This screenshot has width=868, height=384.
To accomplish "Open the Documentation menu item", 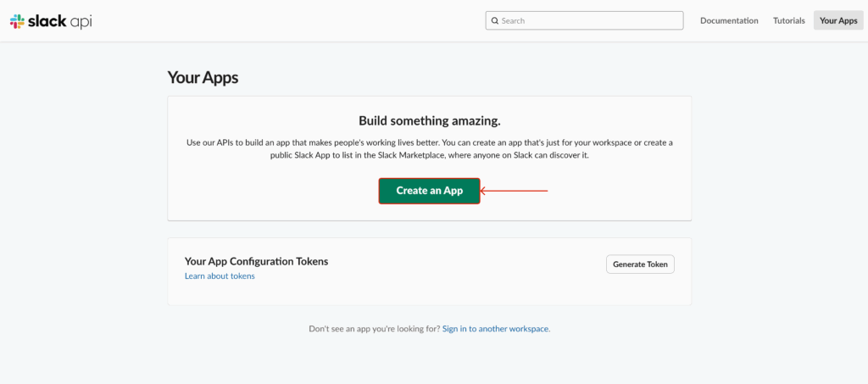I will [729, 20].
